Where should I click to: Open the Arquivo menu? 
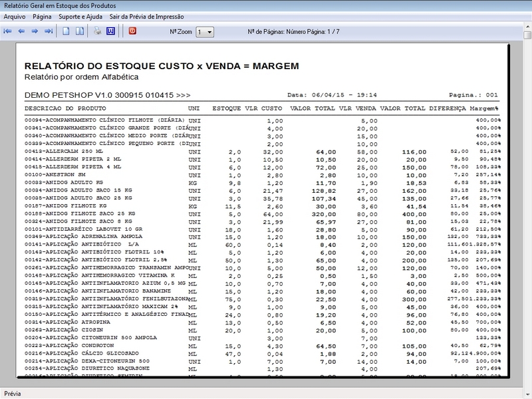coord(15,17)
